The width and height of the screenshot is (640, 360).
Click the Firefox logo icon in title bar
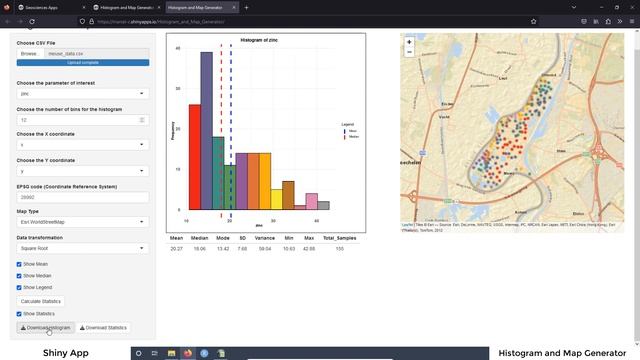tap(7, 7)
